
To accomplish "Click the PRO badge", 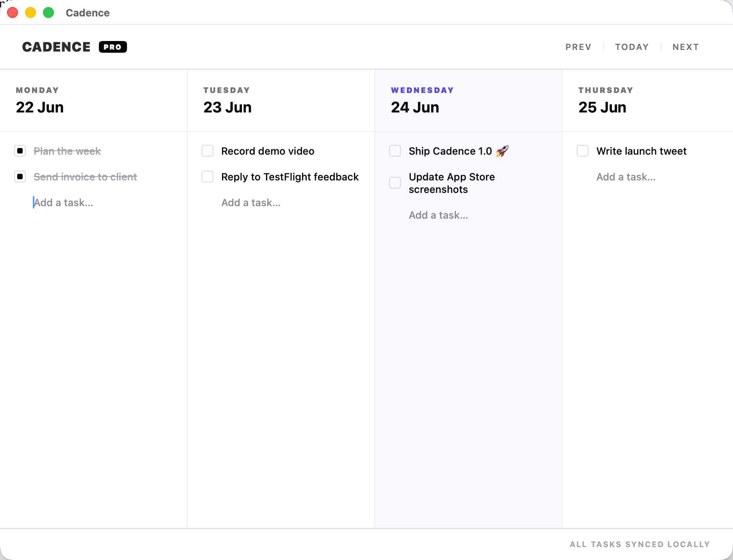I will 113,47.
